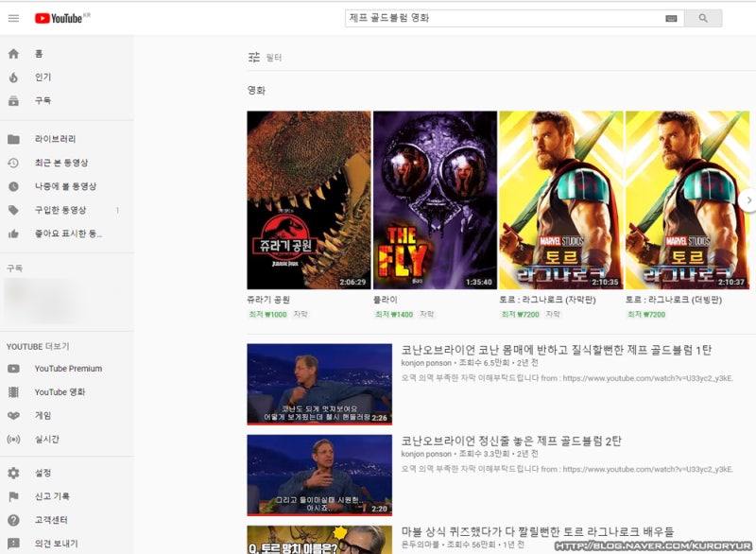
Task: Click the Watch Later clock icon
Action: pos(13,186)
